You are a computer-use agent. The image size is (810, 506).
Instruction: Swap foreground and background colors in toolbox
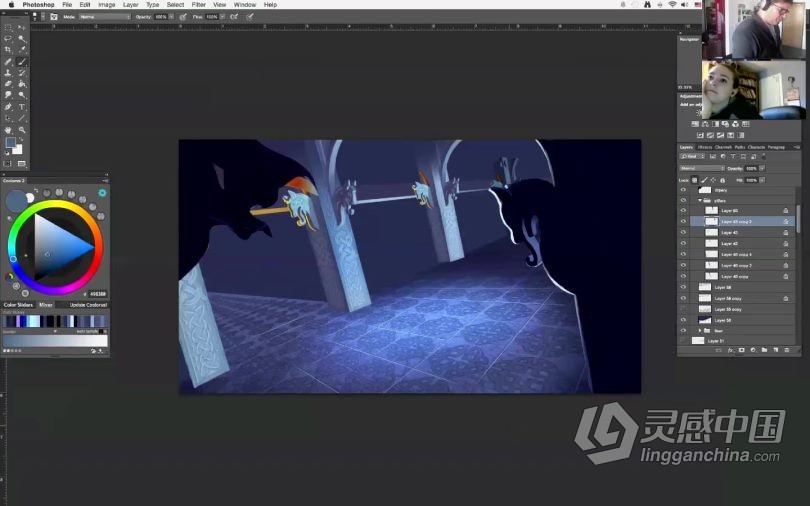point(21,139)
